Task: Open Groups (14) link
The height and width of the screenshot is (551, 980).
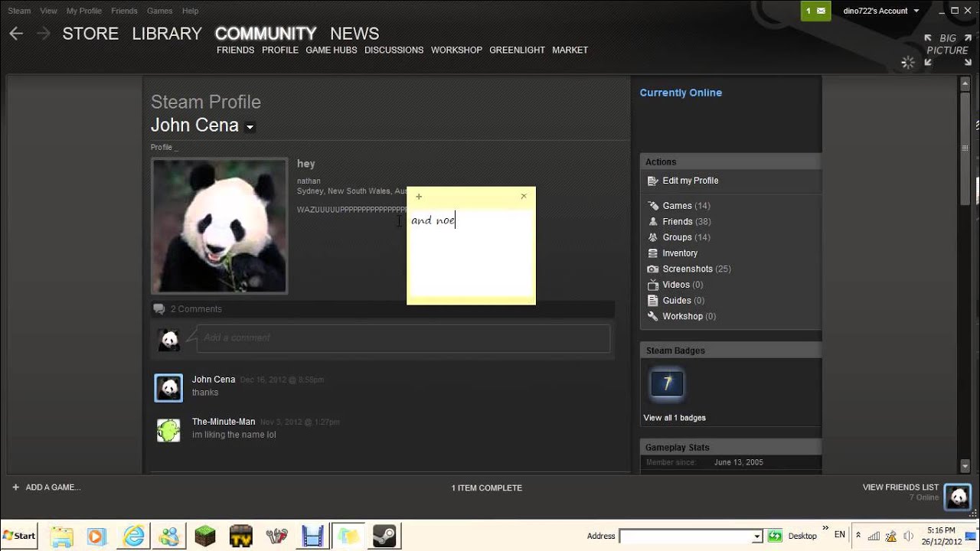Action: pos(686,237)
